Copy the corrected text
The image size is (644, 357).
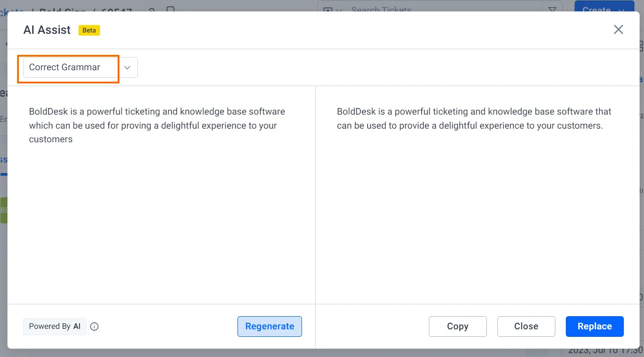457,326
